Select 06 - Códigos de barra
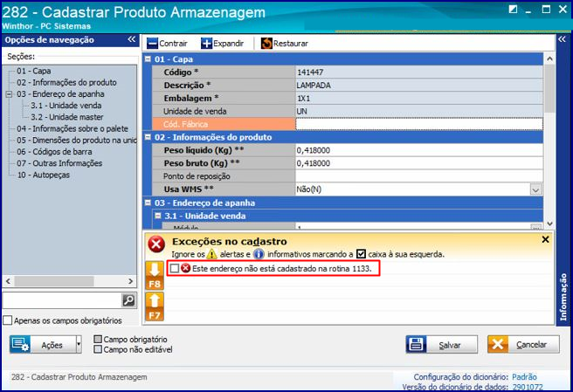Viewport: 573px width, 392px height. tap(54, 152)
